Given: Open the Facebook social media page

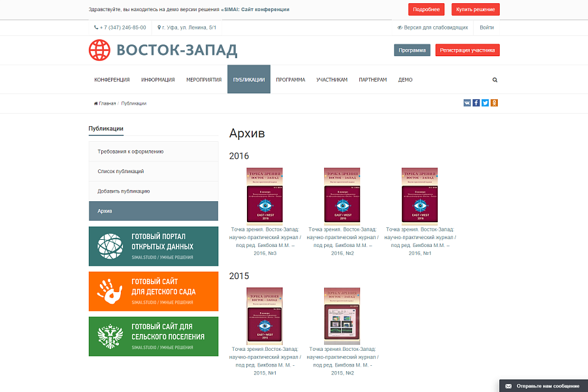Looking at the screenshot, I should pos(476,103).
